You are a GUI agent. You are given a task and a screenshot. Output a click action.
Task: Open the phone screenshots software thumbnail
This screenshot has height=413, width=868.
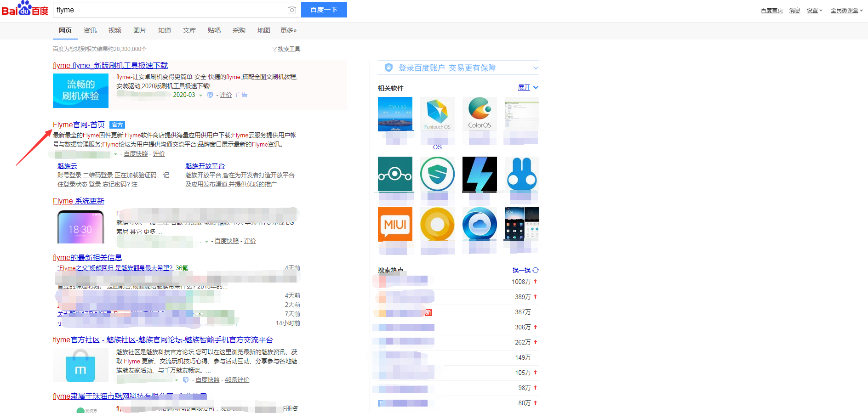(x=522, y=224)
